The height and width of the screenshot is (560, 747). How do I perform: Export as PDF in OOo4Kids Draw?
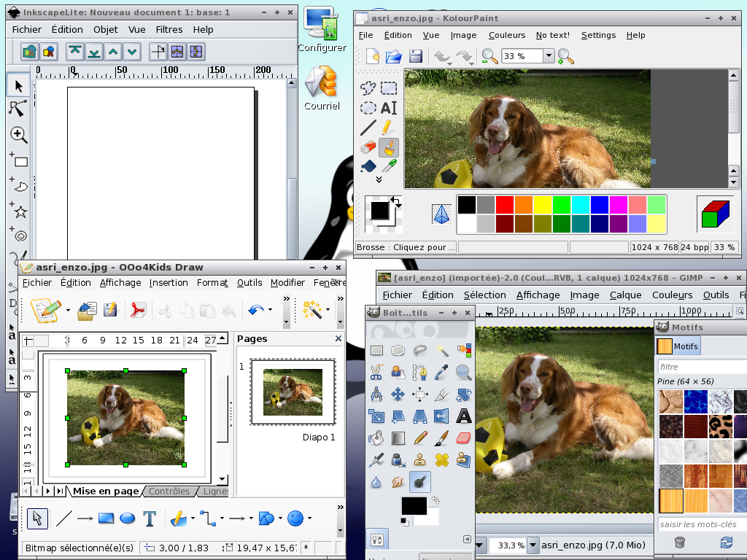[x=138, y=310]
